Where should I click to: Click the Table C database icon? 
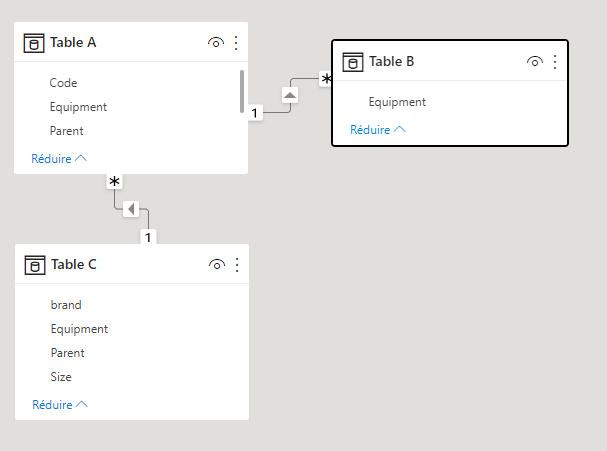pos(35,265)
